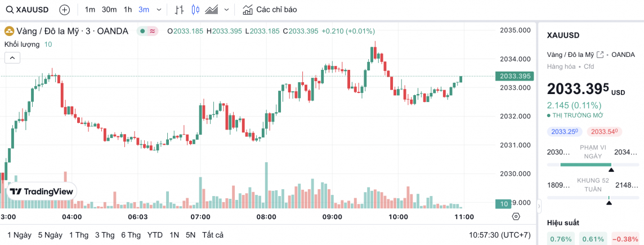Select the area chart style icon

tap(212, 10)
